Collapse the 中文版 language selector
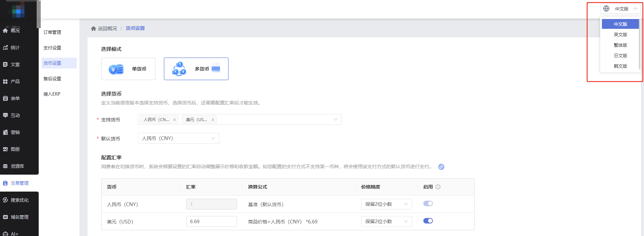Image resolution: width=644 pixels, height=236 pixels. point(621,9)
